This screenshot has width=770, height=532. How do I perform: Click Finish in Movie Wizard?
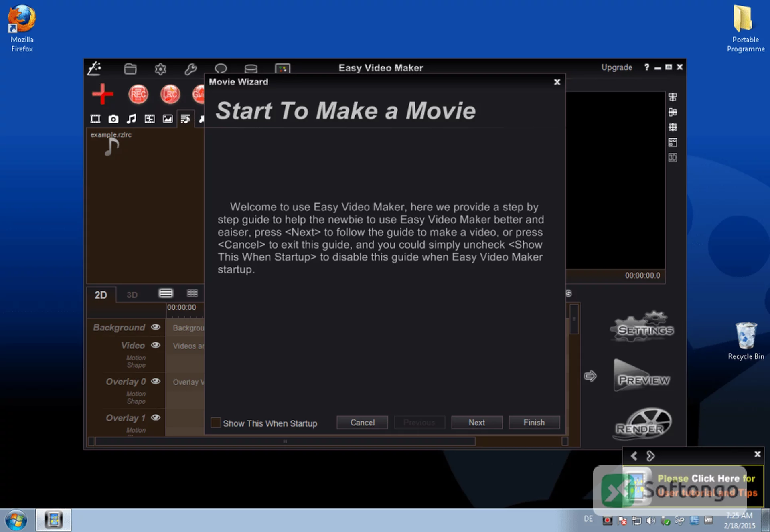coord(534,423)
